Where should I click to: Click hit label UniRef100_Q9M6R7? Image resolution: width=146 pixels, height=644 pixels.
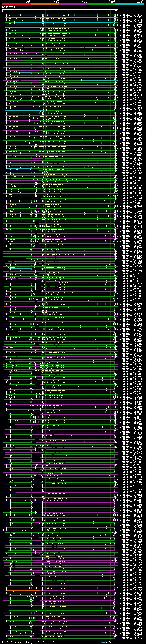(131, 17)
